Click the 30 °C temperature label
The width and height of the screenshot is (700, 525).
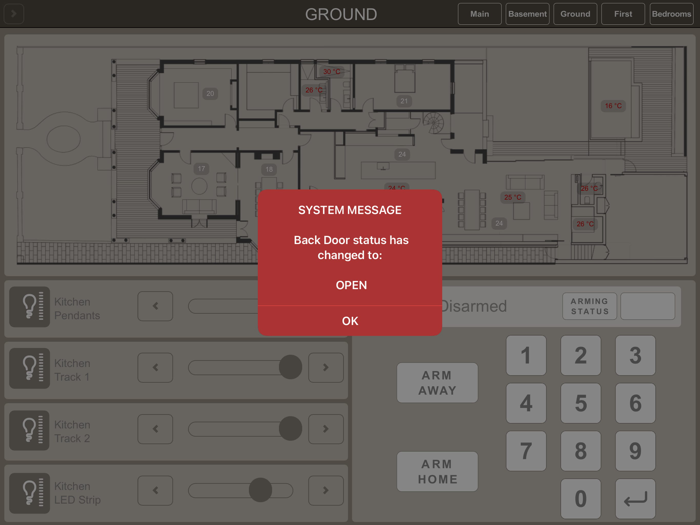point(332,71)
